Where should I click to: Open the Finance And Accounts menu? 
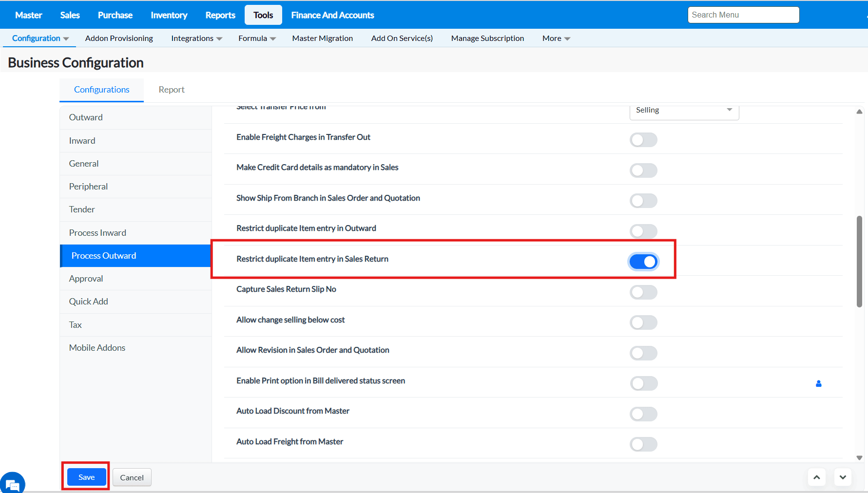[332, 15]
